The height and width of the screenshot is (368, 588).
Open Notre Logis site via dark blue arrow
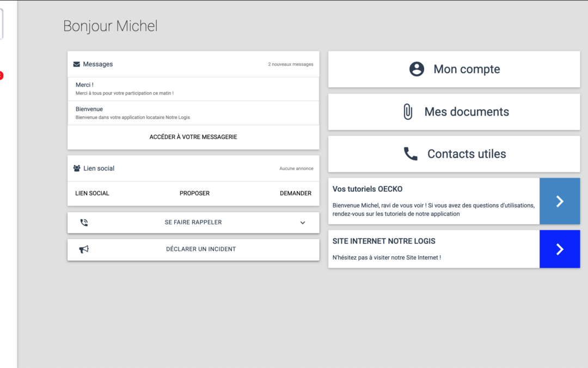coord(560,249)
